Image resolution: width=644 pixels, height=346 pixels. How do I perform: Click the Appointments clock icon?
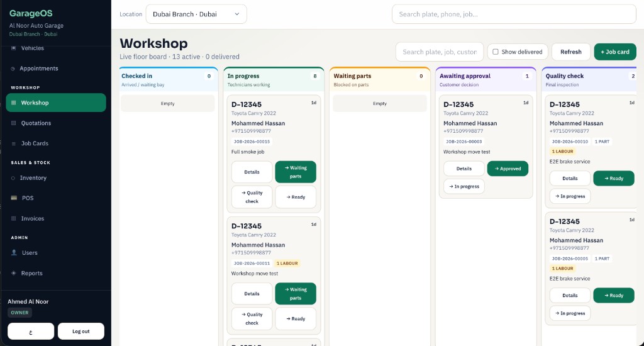coord(13,69)
